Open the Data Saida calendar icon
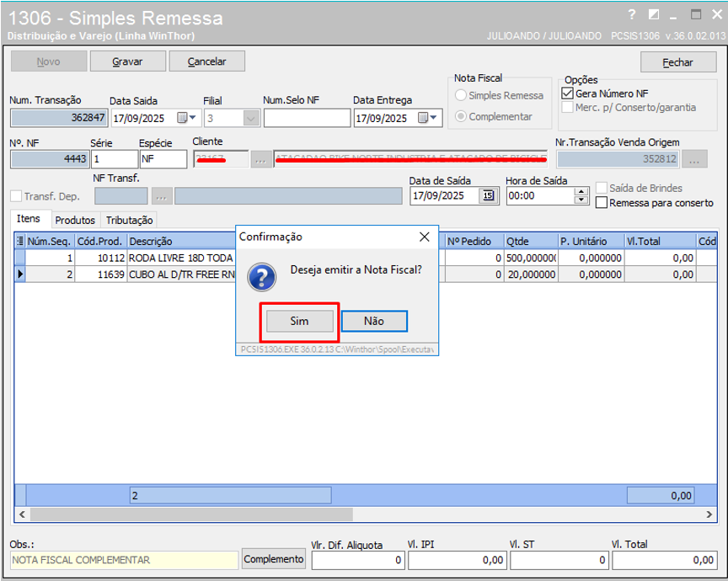Screen dimensions: 728x581 [x=183, y=118]
